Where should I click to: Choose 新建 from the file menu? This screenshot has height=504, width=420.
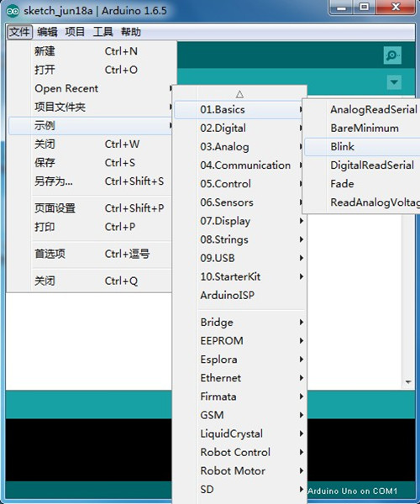pyautogui.click(x=90, y=51)
